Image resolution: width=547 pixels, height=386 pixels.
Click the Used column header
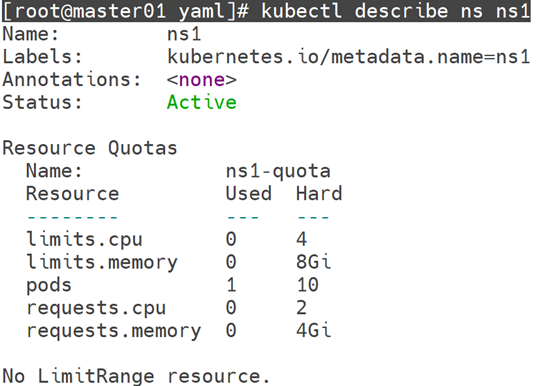(248, 194)
